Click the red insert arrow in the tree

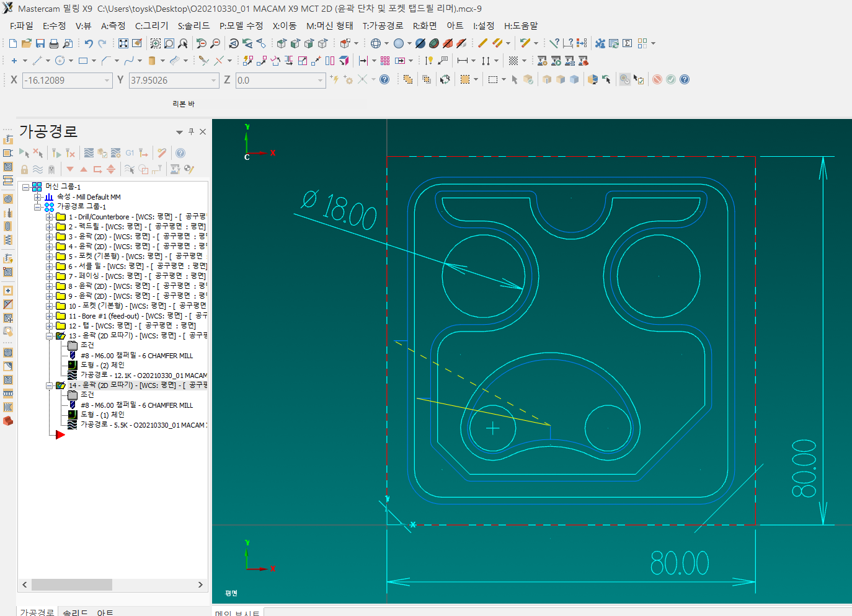[60, 434]
